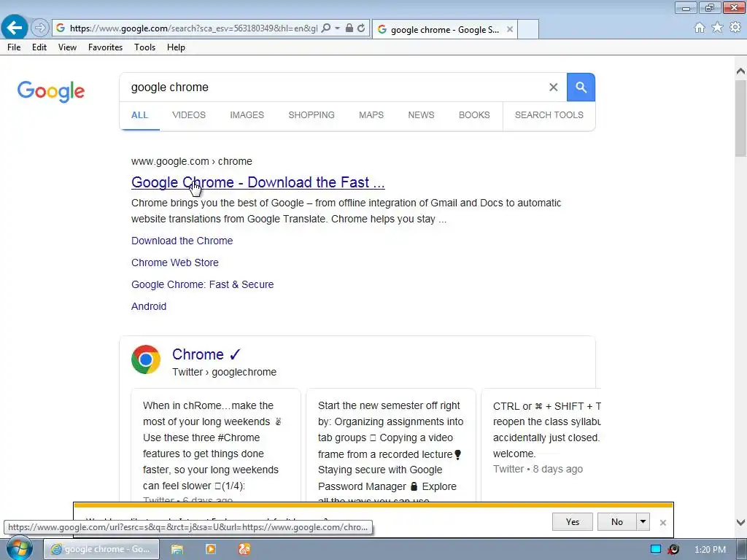Click the Chrome logo in Twitter card

point(146,359)
